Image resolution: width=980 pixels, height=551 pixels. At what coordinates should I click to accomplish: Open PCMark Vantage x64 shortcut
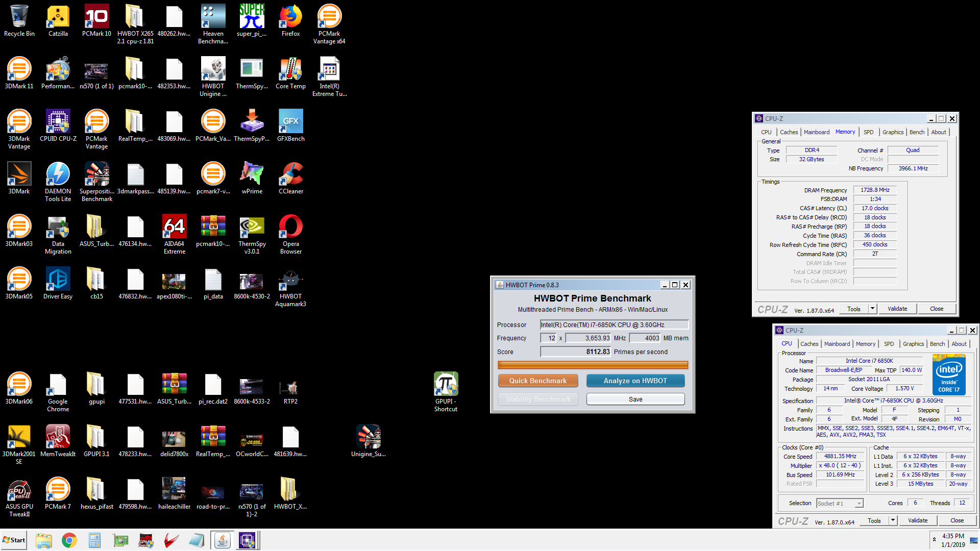[329, 24]
